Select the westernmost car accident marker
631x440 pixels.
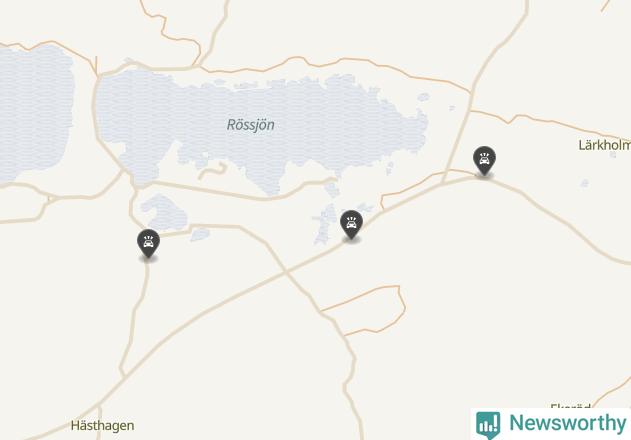tap(148, 243)
